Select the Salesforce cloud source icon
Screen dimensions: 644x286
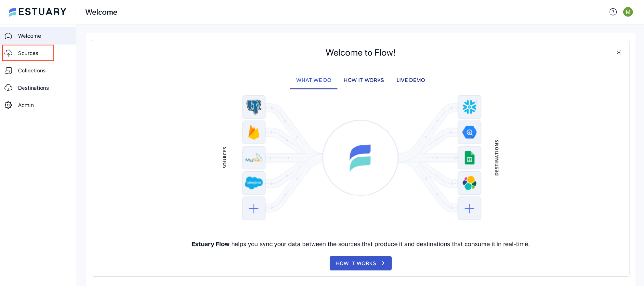(254, 183)
